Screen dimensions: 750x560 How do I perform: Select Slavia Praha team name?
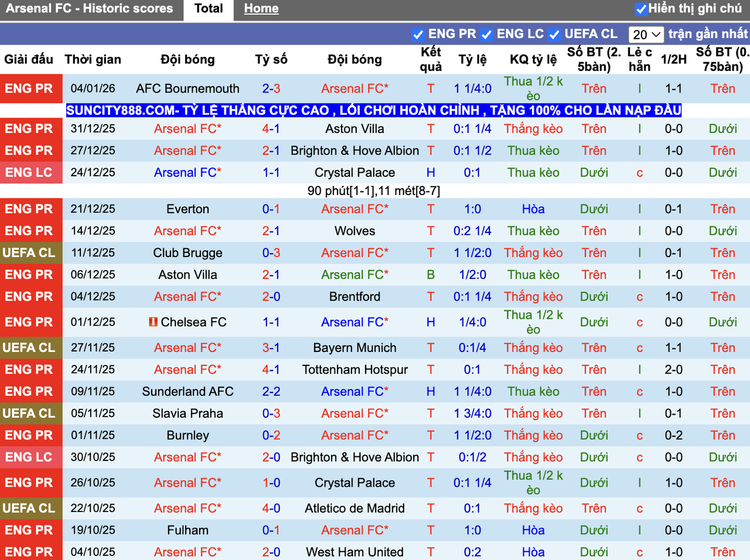pyautogui.click(x=187, y=414)
